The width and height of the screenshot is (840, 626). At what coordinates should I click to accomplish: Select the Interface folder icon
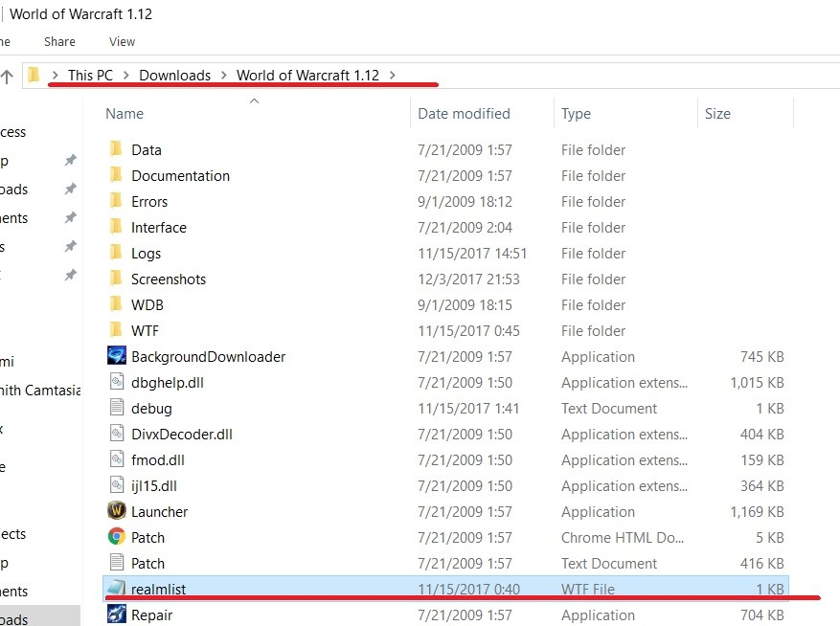tap(116, 227)
